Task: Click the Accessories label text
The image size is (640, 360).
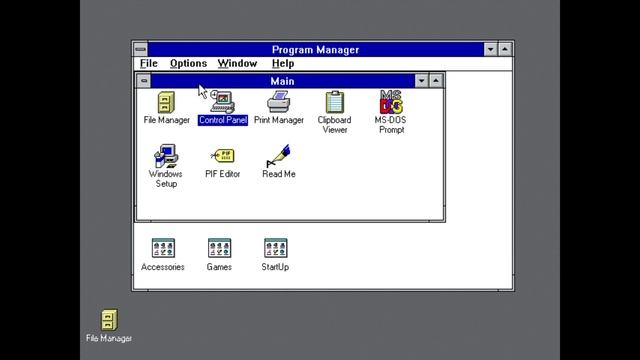Action: coord(163,267)
